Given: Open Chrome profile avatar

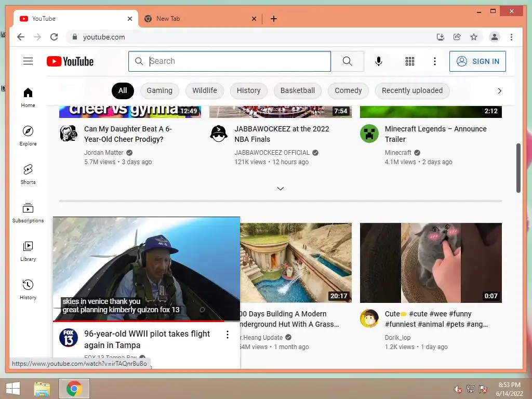Looking at the screenshot, I should [x=495, y=37].
